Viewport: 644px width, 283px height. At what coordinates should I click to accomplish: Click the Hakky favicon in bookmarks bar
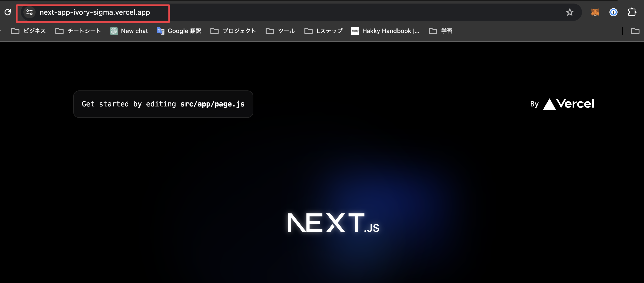355,31
